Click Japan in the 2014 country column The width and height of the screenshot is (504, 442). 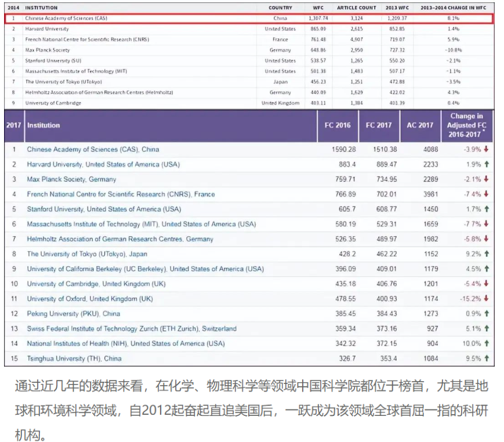(x=280, y=82)
